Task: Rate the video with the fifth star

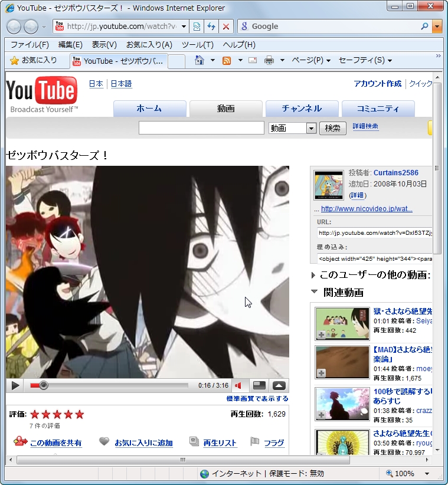Action: point(80,414)
